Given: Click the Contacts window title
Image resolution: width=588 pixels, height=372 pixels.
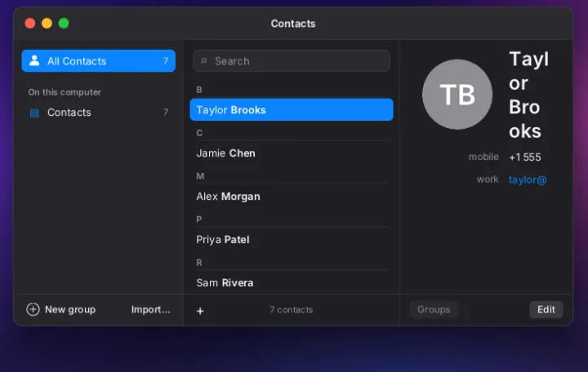Looking at the screenshot, I should pos(293,24).
